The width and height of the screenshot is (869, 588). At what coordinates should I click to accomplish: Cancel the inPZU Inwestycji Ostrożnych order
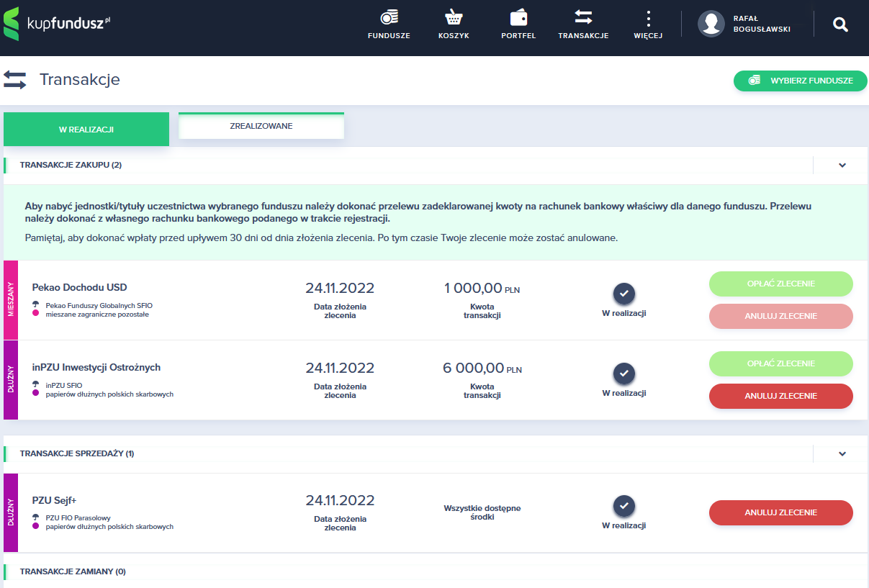(x=781, y=396)
